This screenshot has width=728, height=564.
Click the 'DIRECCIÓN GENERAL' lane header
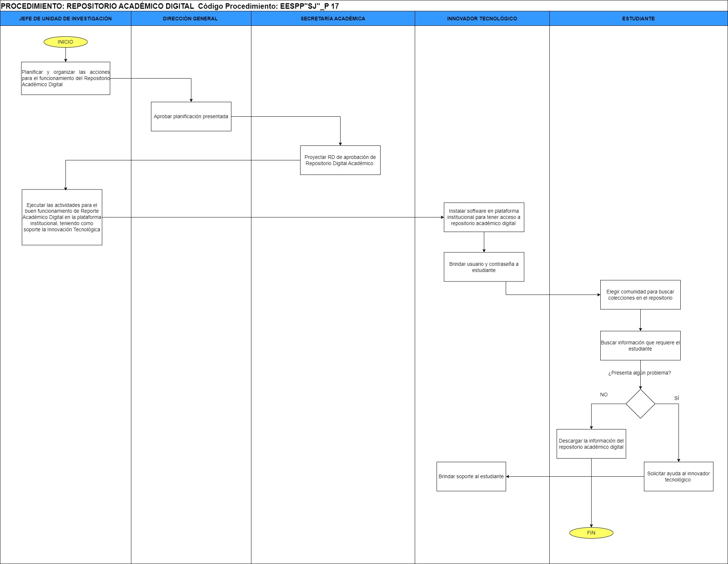pyautogui.click(x=190, y=19)
